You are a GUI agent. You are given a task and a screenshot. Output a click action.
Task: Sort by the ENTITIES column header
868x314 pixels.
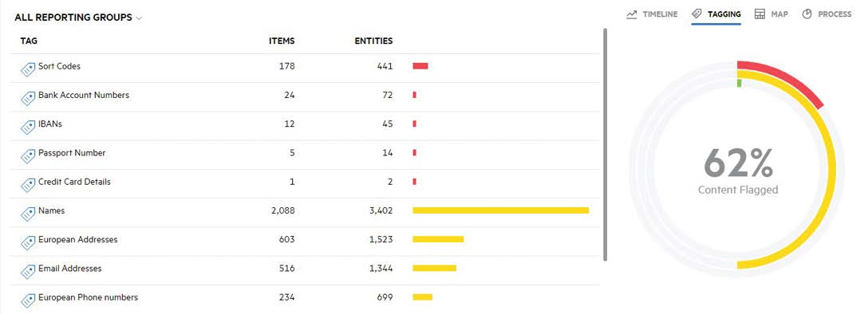point(373,41)
